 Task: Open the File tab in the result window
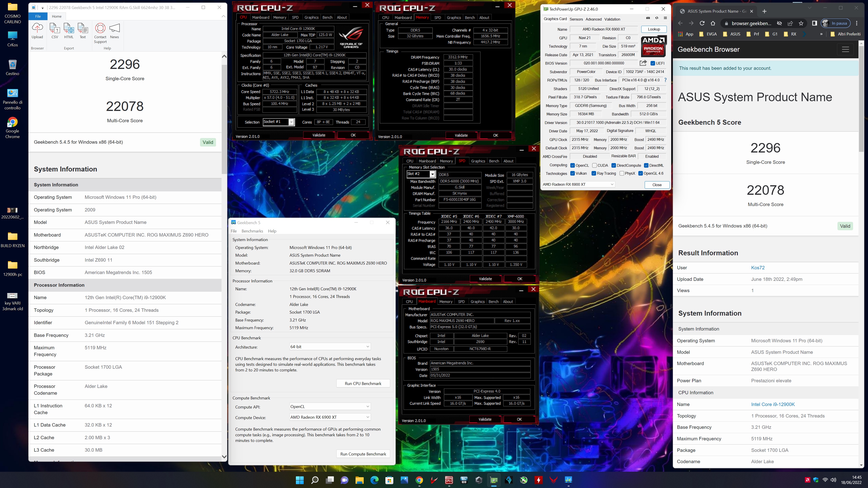(38, 16)
